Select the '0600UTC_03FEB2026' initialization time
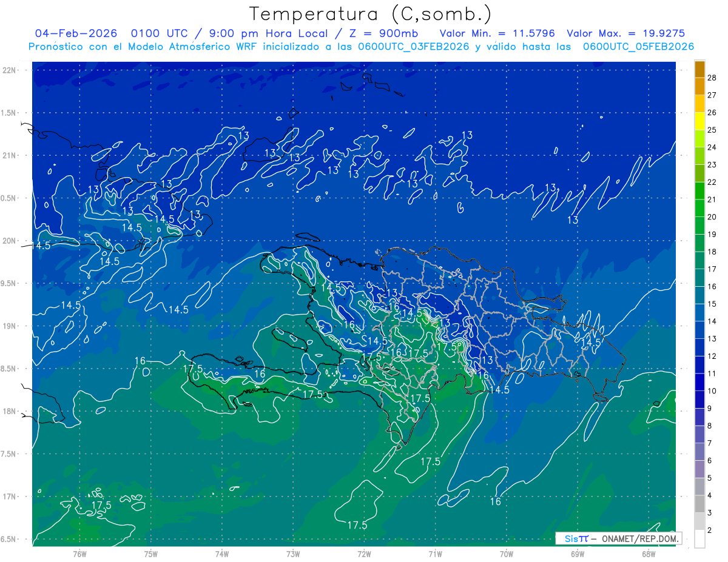Image resolution: width=728 pixels, height=562 pixels. [413, 47]
